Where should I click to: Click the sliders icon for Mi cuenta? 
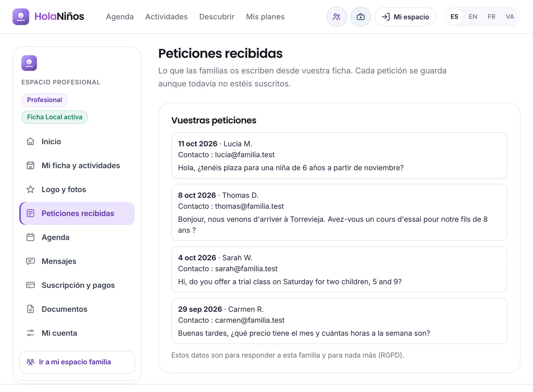coord(30,333)
